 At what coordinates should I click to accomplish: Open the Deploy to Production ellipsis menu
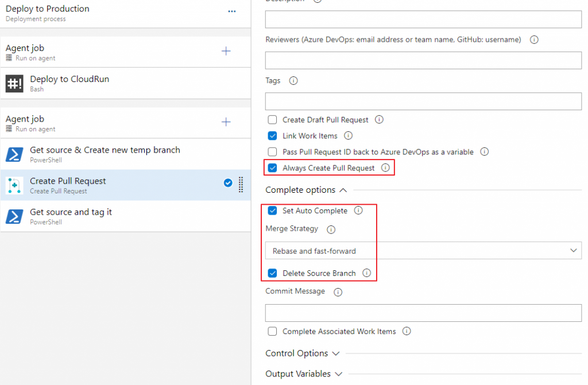[x=232, y=11]
